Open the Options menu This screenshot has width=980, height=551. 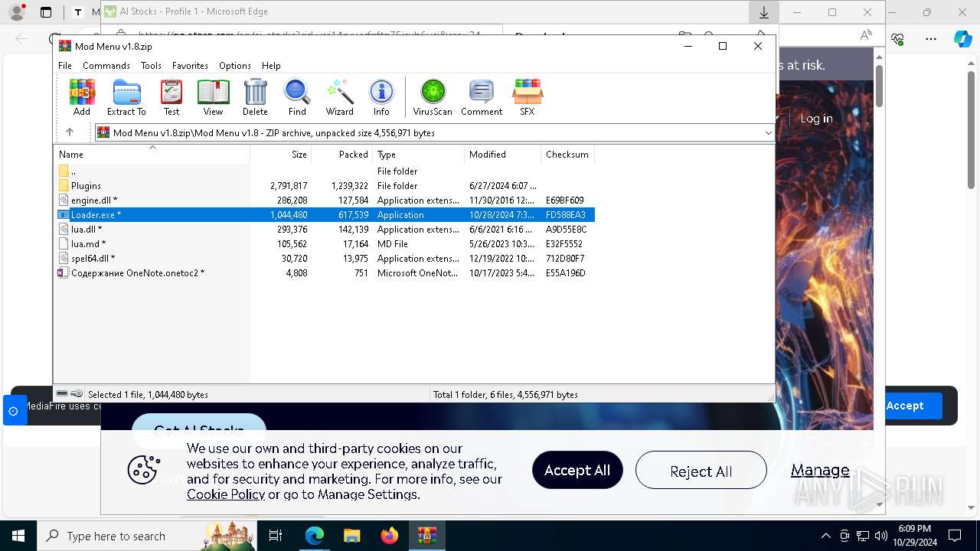235,66
